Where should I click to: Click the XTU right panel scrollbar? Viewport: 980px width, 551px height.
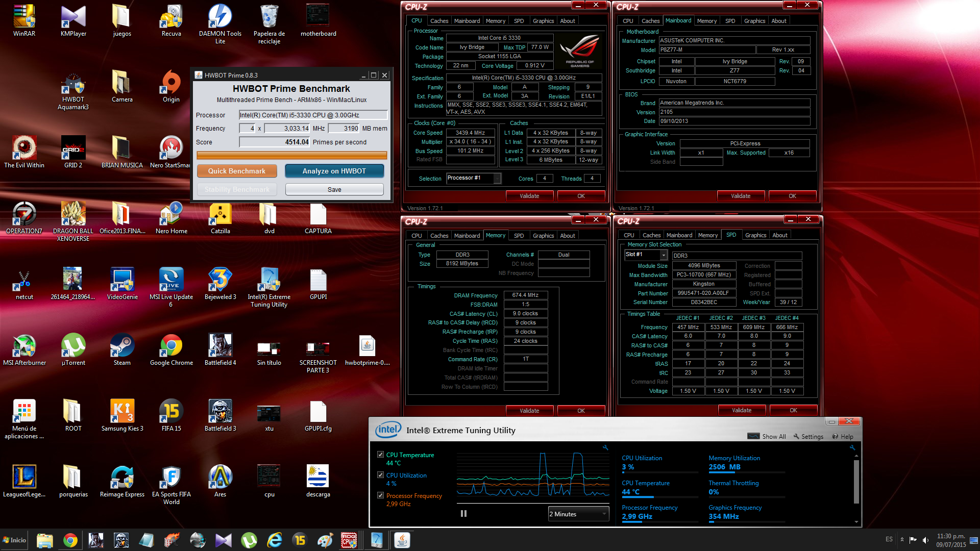pos(856,482)
